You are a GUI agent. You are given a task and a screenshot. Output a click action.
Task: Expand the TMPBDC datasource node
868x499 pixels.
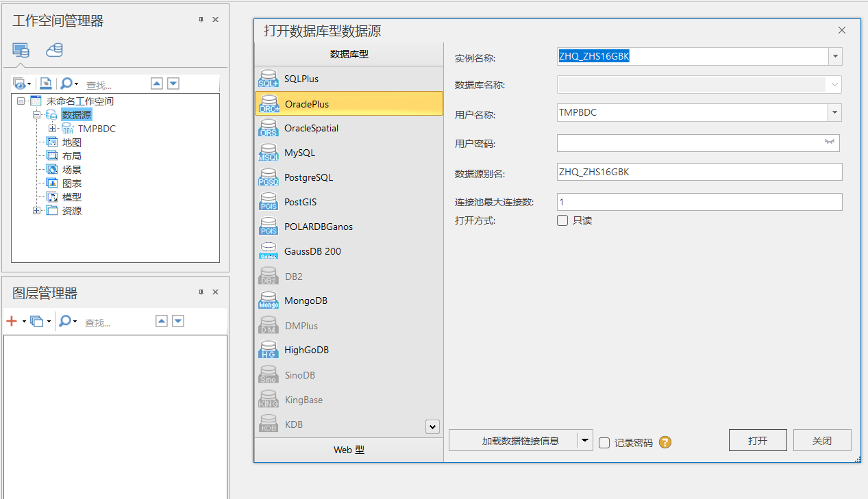pos(52,129)
